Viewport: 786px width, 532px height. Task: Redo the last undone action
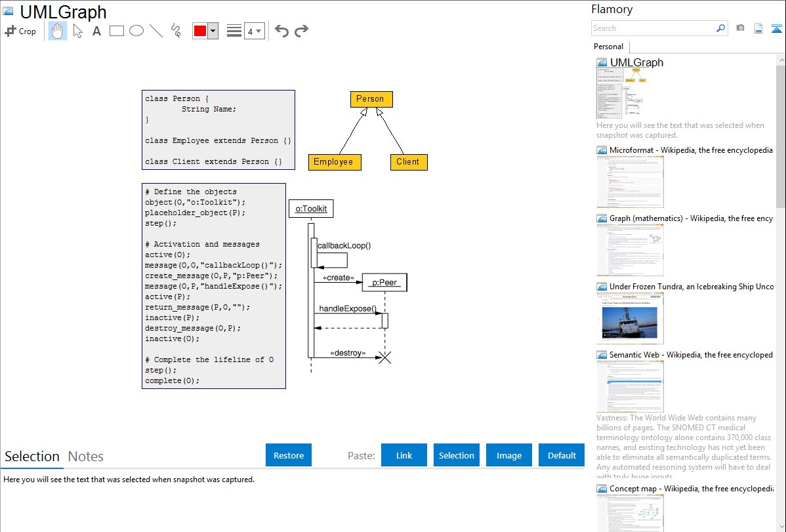pyautogui.click(x=301, y=31)
